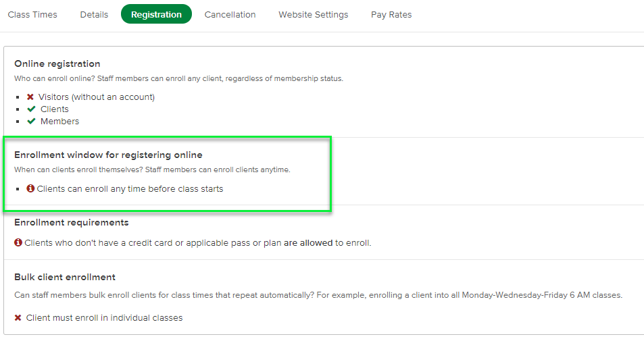This screenshot has width=644, height=343.
Task: Click the info icon for enrollment requirements
Action: pyautogui.click(x=18, y=242)
